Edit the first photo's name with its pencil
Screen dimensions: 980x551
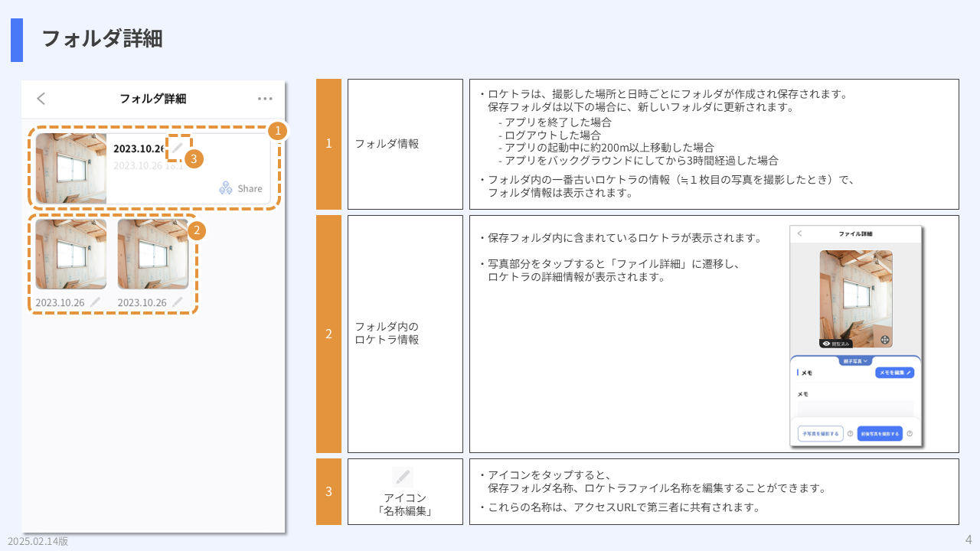(95, 302)
